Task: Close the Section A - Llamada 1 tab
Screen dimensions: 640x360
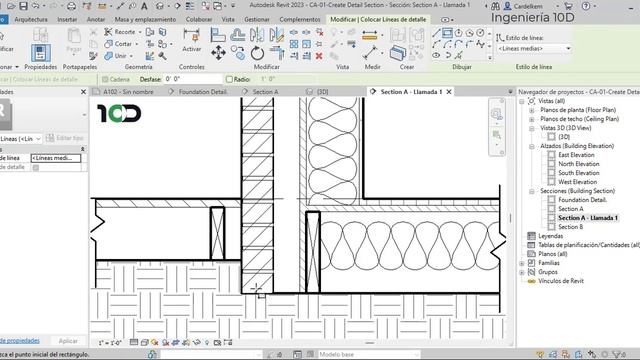Action: [449, 92]
